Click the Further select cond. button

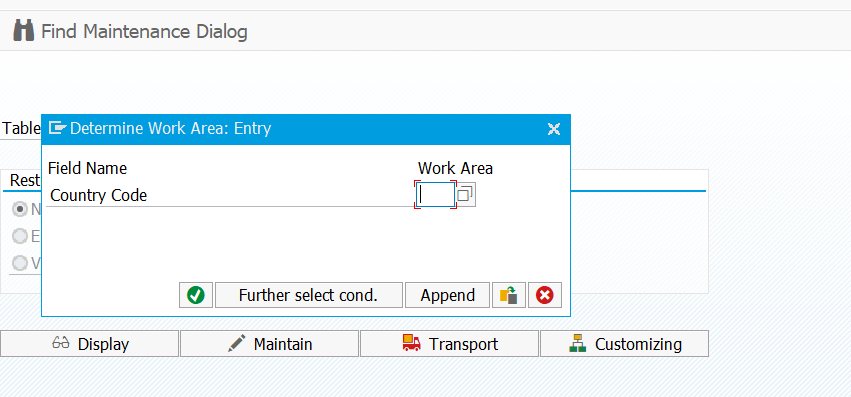point(309,295)
